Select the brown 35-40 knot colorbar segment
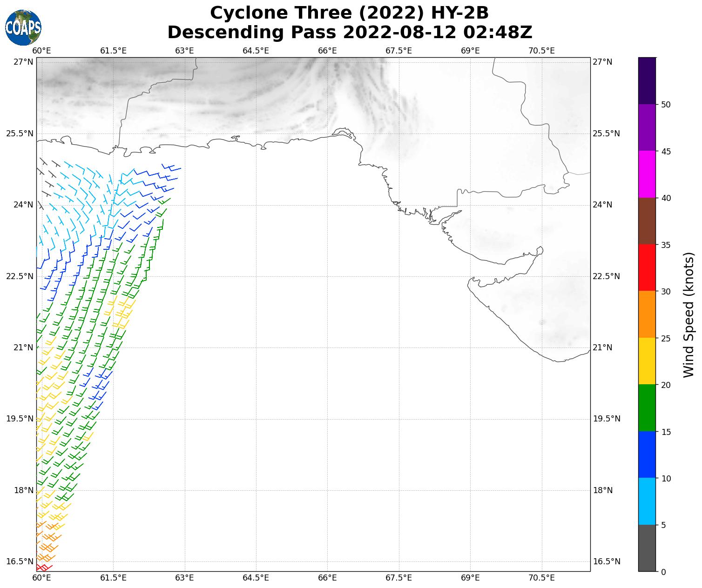 647,221
